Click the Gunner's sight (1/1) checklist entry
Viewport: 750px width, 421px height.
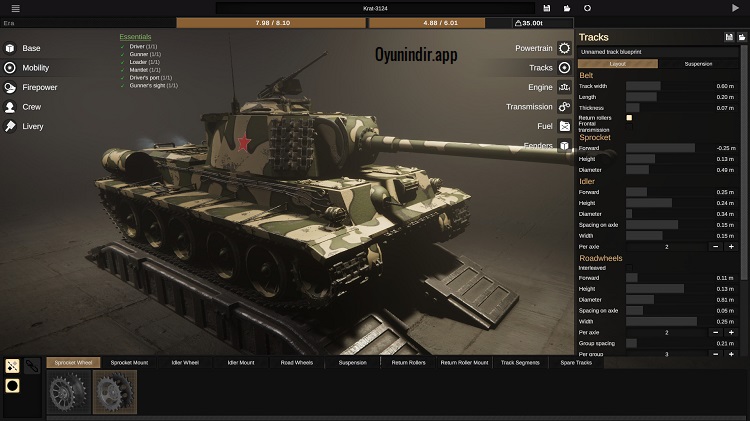click(x=153, y=85)
